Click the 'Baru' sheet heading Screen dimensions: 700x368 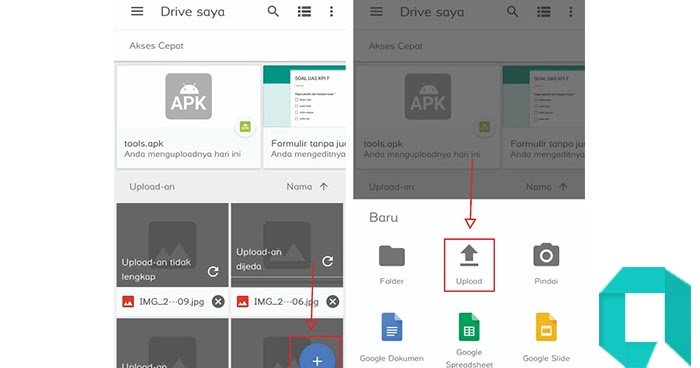point(383,217)
